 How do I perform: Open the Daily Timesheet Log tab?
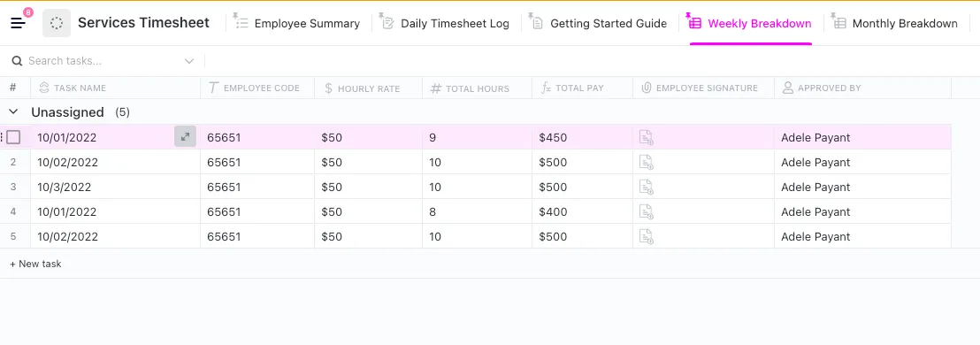click(444, 23)
